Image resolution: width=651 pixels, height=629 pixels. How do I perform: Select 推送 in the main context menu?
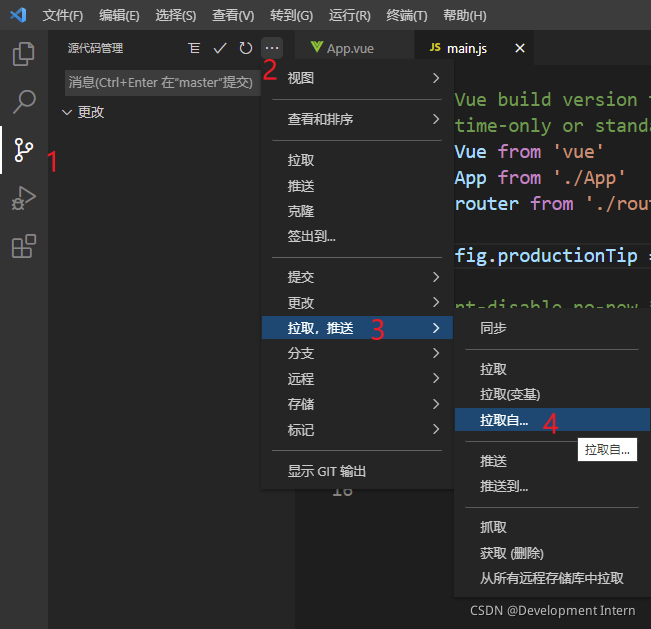(x=357, y=186)
